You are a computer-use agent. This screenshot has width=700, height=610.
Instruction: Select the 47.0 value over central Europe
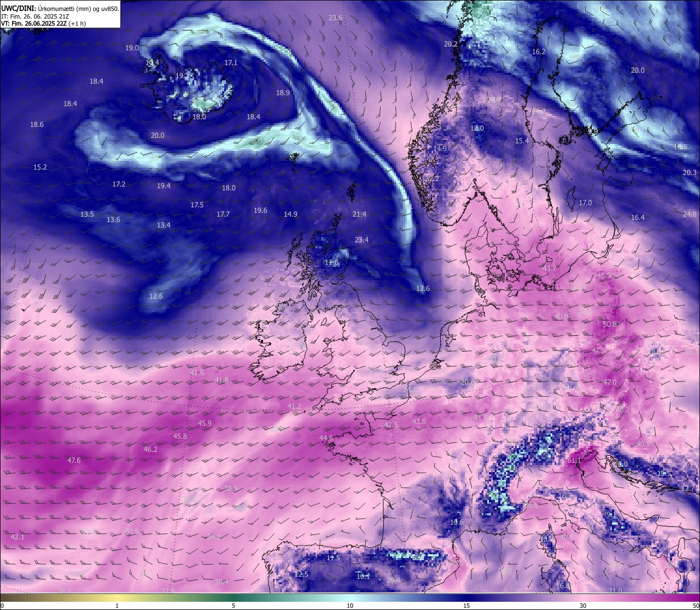pyautogui.click(x=610, y=382)
